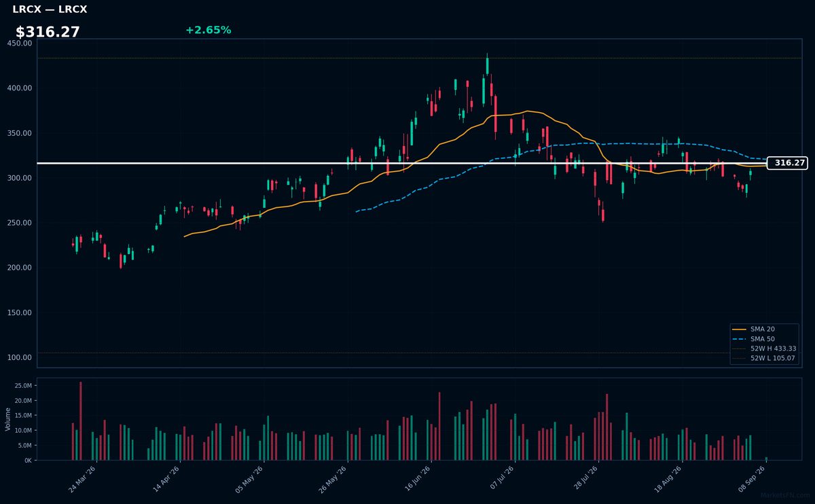Click the candlestick at the chart's peak high
Screen dimensions: 815x504
pyautogui.click(x=487, y=66)
